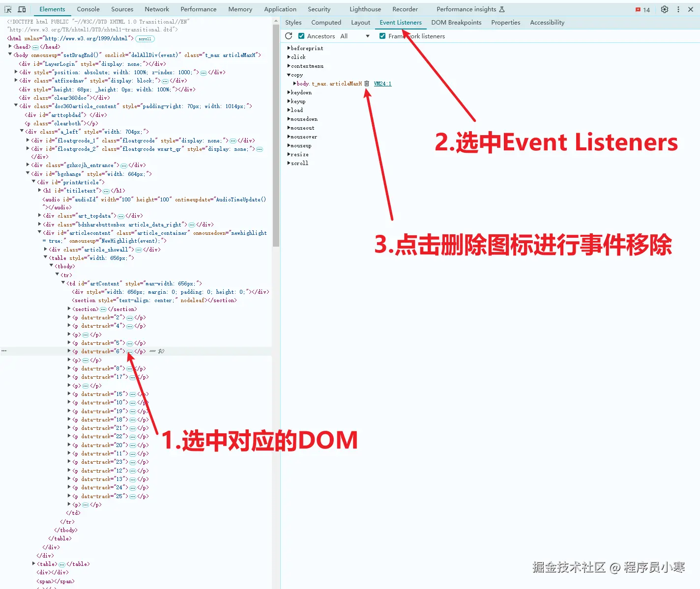Refresh the event listeners list
Screen dimensions: 700x589
tap(289, 36)
